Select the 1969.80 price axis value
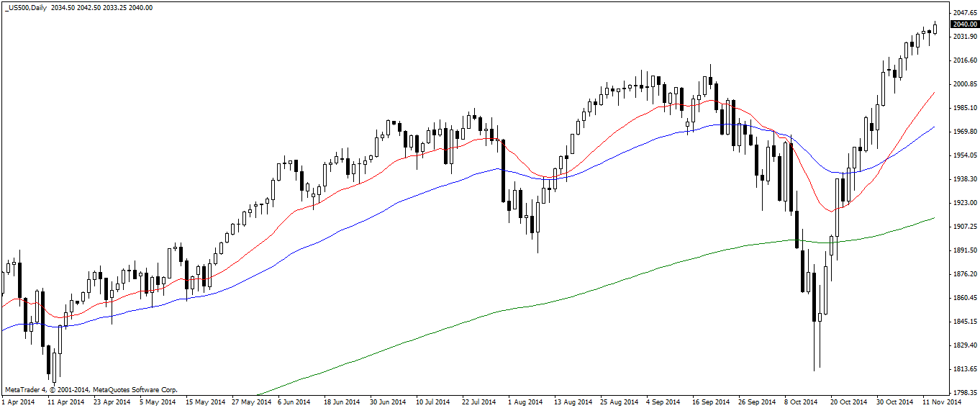Screen dimensions: 980x408 click(x=965, y=132)
